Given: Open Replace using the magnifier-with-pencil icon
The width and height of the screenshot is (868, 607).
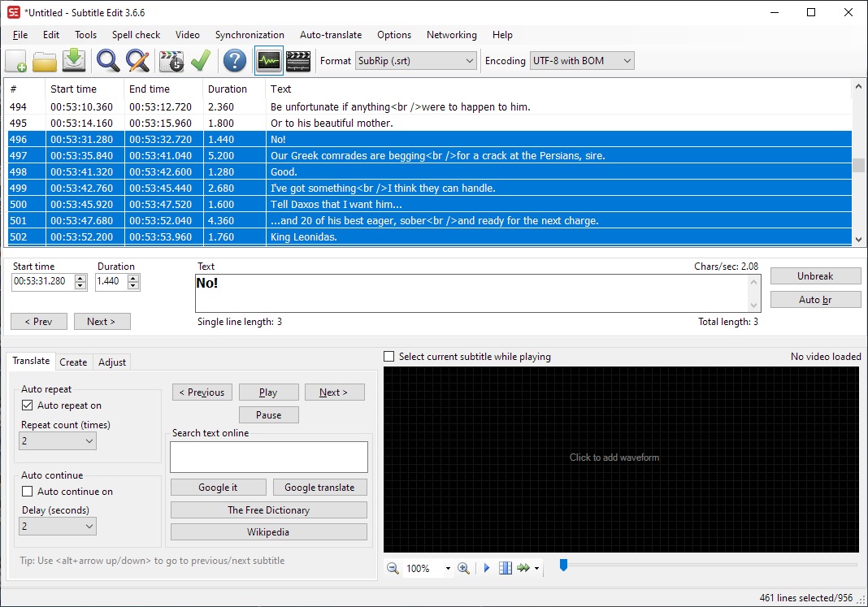Looking at the screenshot, I should pos(137,61).
